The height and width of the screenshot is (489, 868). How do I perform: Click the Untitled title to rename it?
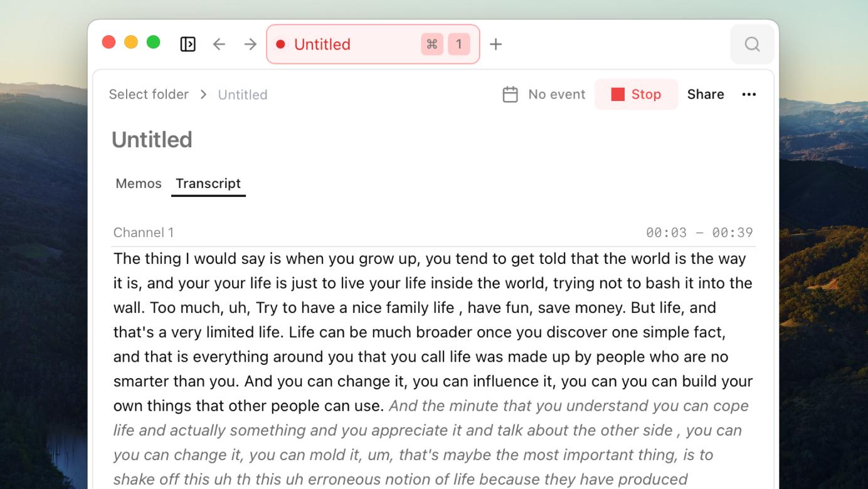click(151, 139)
